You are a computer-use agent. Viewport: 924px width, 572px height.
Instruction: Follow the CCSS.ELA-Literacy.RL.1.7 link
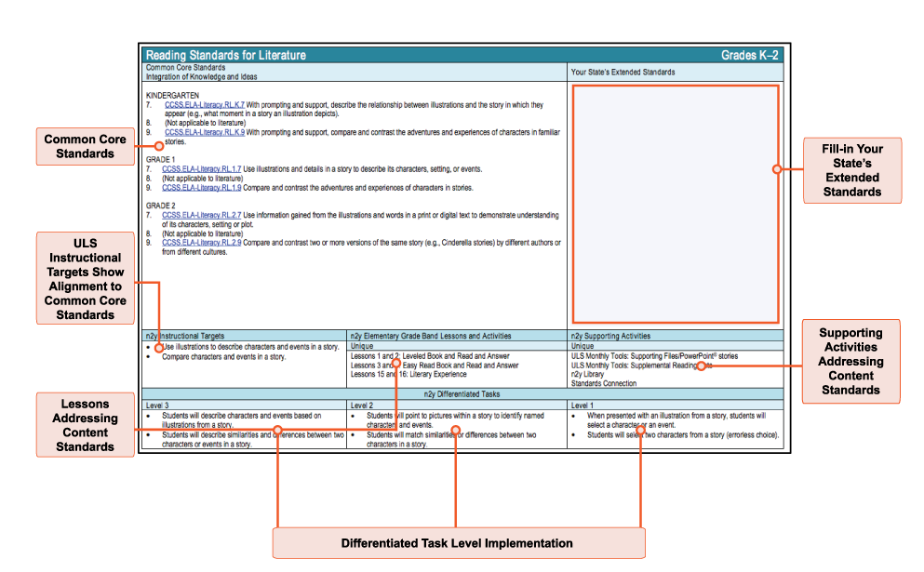(201, 169)
